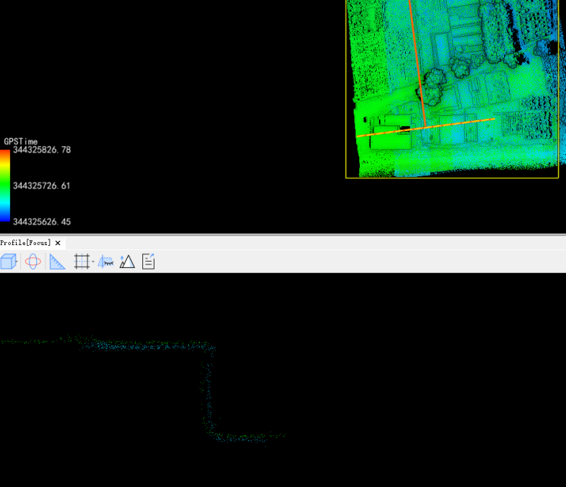
Task: Click the maximum value 344325826.78 label
Action: (42, 150)
